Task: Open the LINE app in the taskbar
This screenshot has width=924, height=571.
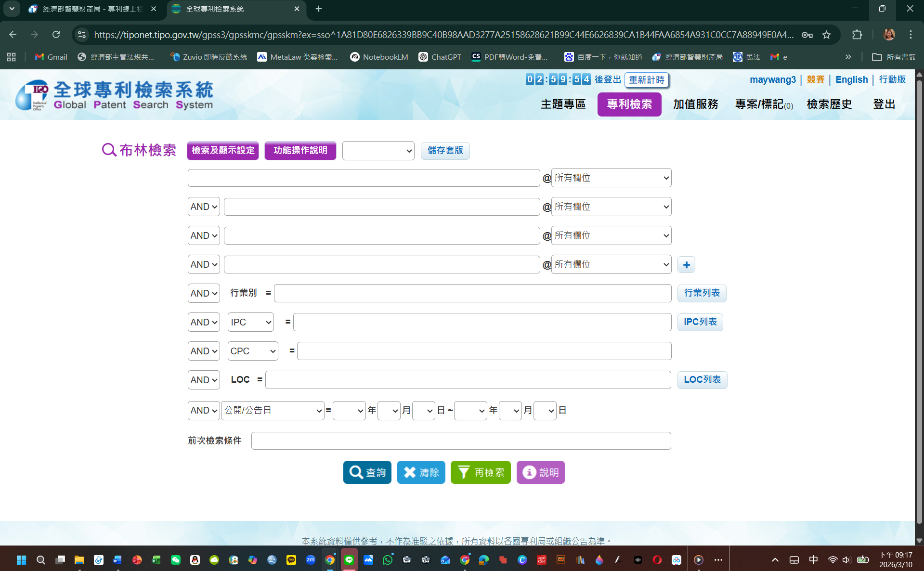Action: (x=349, y=559)
